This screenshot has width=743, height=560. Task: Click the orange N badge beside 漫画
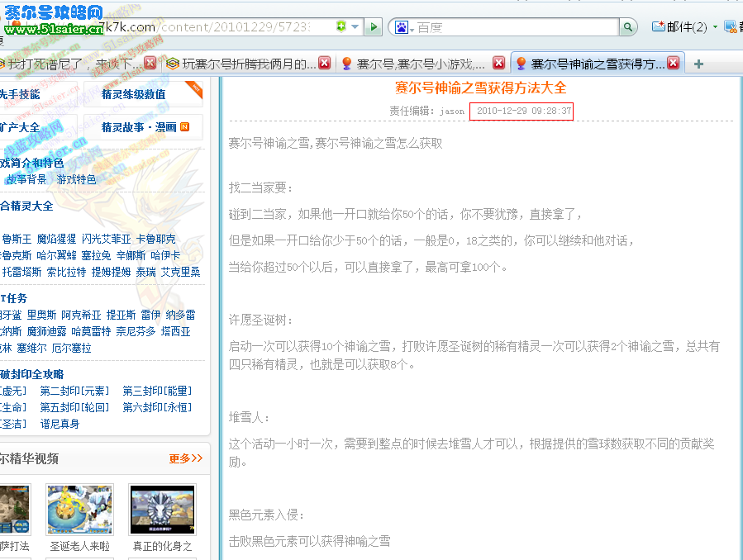pos(185,127)
